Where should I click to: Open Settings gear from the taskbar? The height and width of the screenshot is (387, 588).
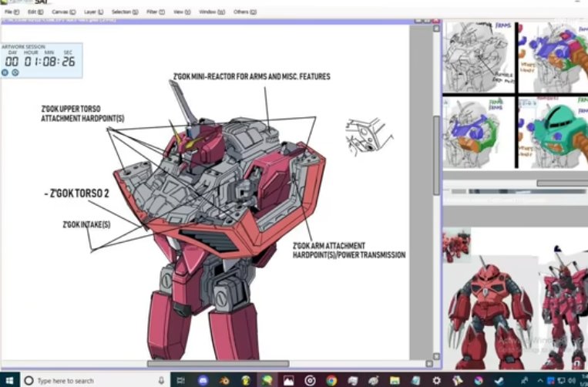(x=436, y=381)
